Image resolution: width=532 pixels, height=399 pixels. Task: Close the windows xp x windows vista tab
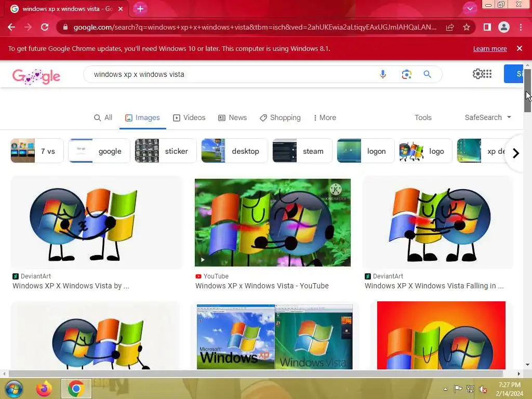click(121, 9)
